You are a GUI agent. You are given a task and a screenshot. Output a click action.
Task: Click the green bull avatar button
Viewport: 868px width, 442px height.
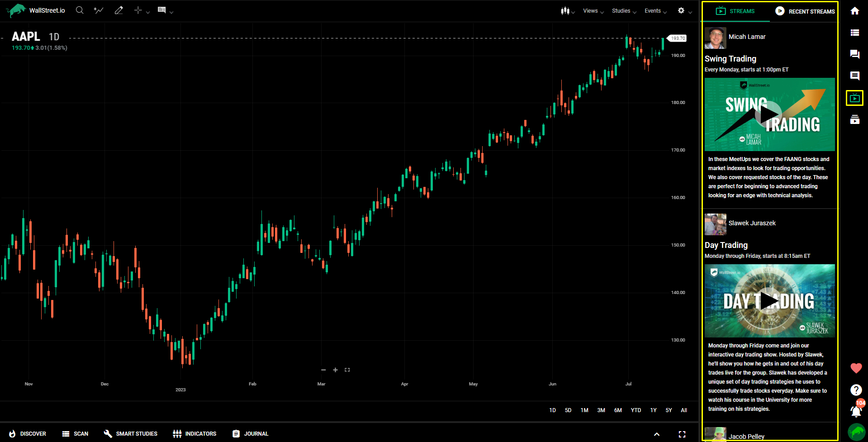click(x=856, y=432)
